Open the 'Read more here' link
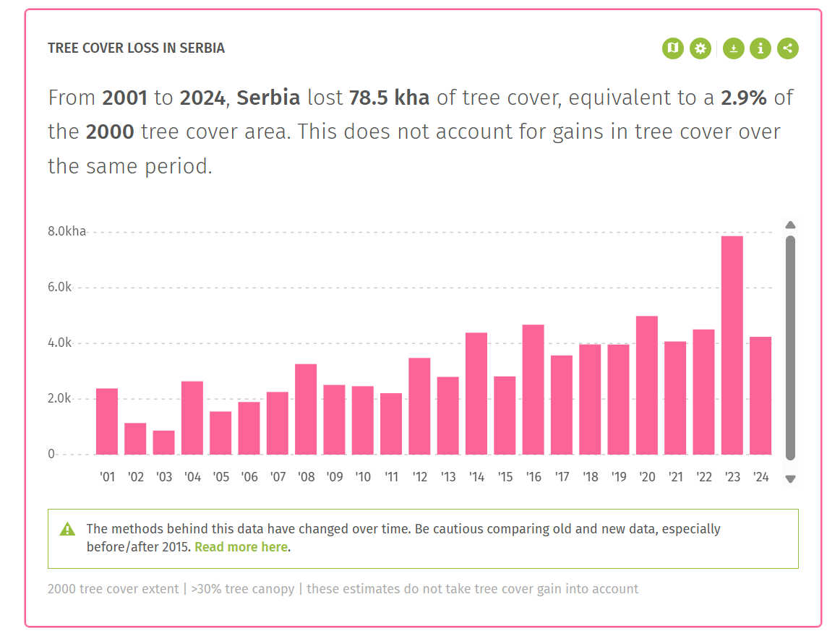This screenshot has height=636, width=840. coord(241,547)
